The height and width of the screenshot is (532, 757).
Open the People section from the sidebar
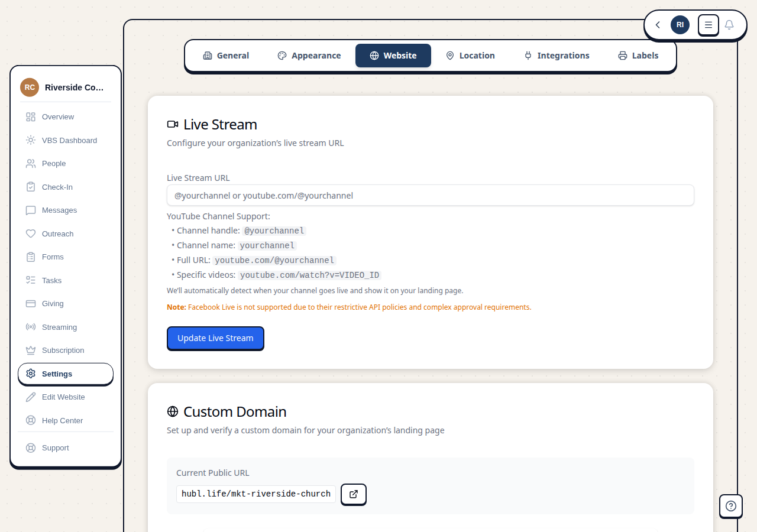coord(31,163)
